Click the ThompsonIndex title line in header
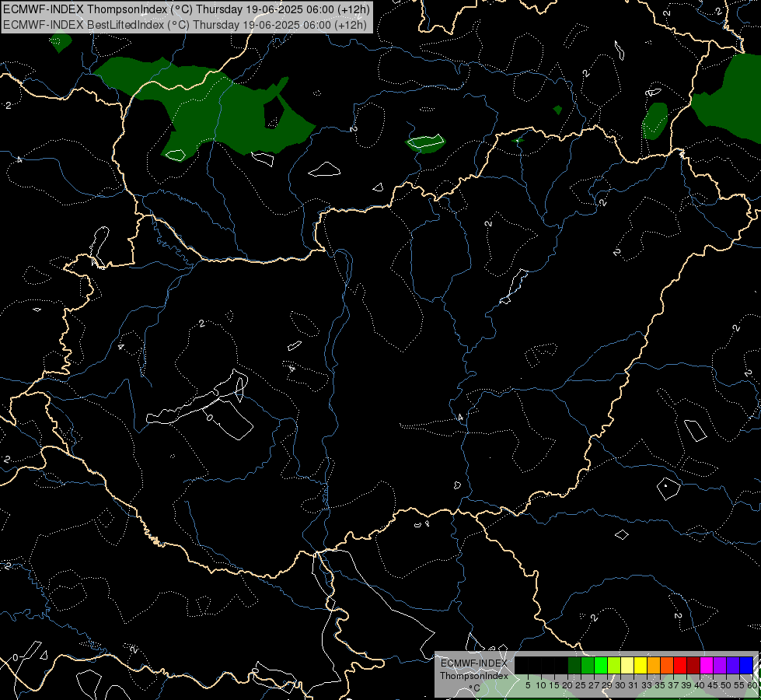Screen dimensions: 761x700 [187, 9]
